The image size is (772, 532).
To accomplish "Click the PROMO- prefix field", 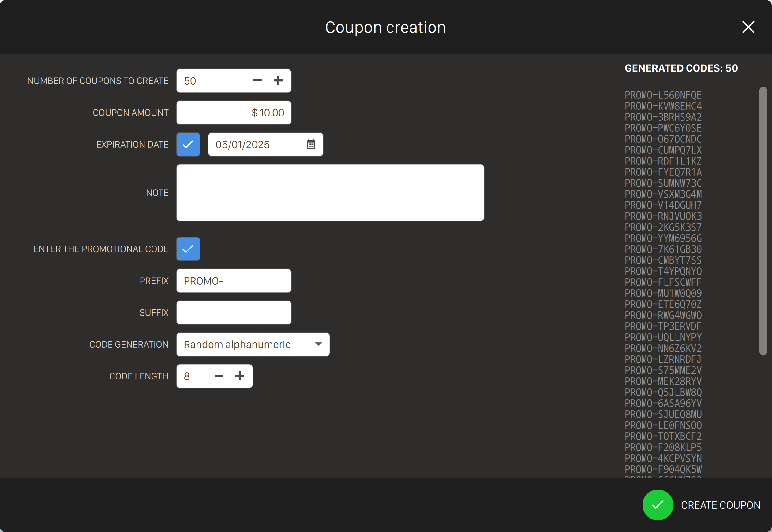I will [x=234, y=281].
